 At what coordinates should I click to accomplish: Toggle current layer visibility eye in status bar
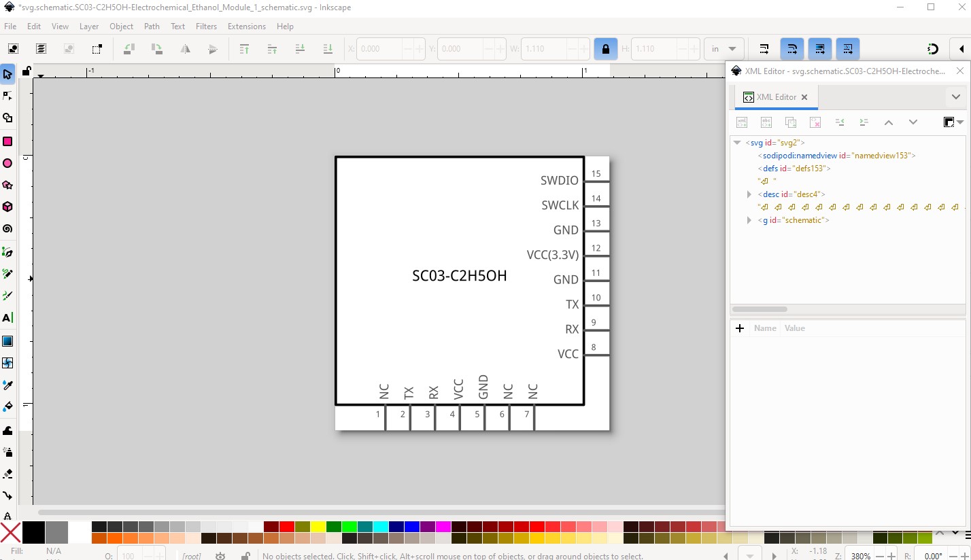point(220,556)
